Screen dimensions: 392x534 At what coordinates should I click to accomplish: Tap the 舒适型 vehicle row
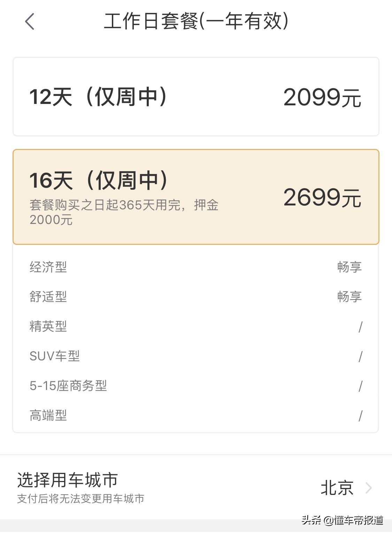[48, 297]
